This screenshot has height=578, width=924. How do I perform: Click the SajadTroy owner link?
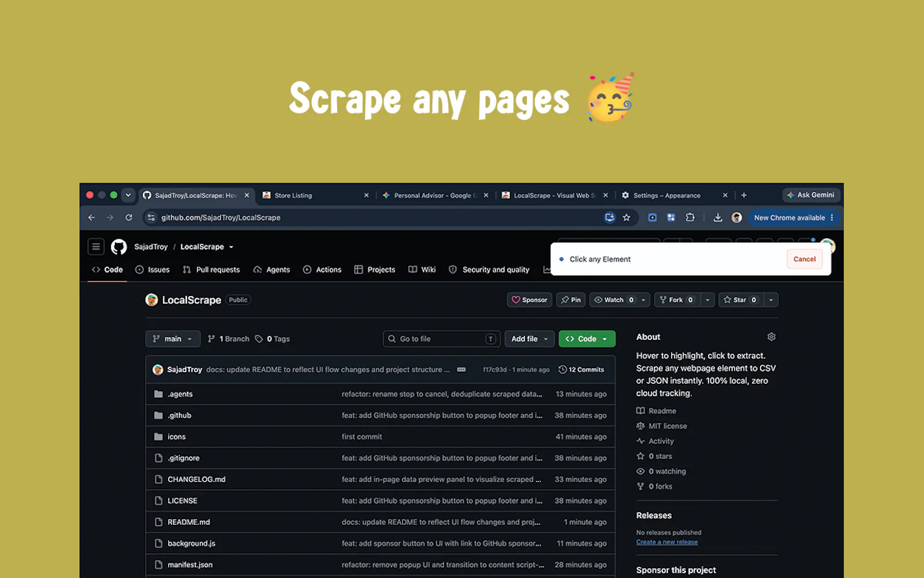click(151, 247)
